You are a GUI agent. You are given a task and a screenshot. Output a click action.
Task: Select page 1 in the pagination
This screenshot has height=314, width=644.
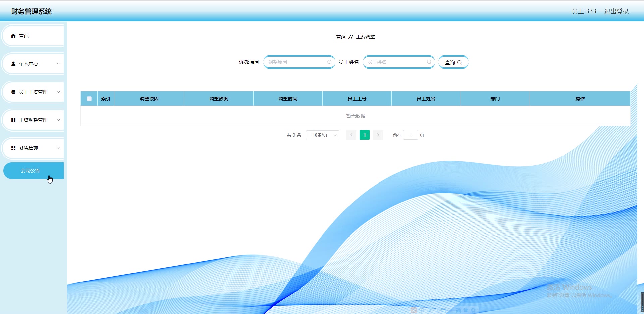[x=365, y=135]
